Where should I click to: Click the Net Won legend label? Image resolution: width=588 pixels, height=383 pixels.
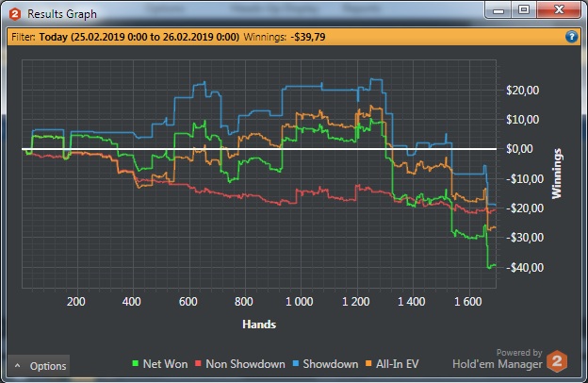pyautogui.click(x=165, y=364)
